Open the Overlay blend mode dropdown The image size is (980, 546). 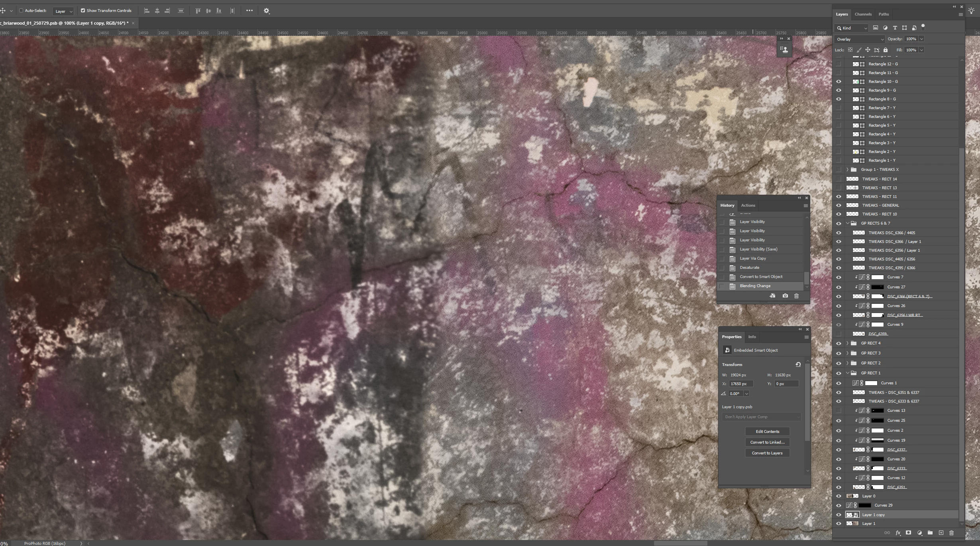(860, 39)
